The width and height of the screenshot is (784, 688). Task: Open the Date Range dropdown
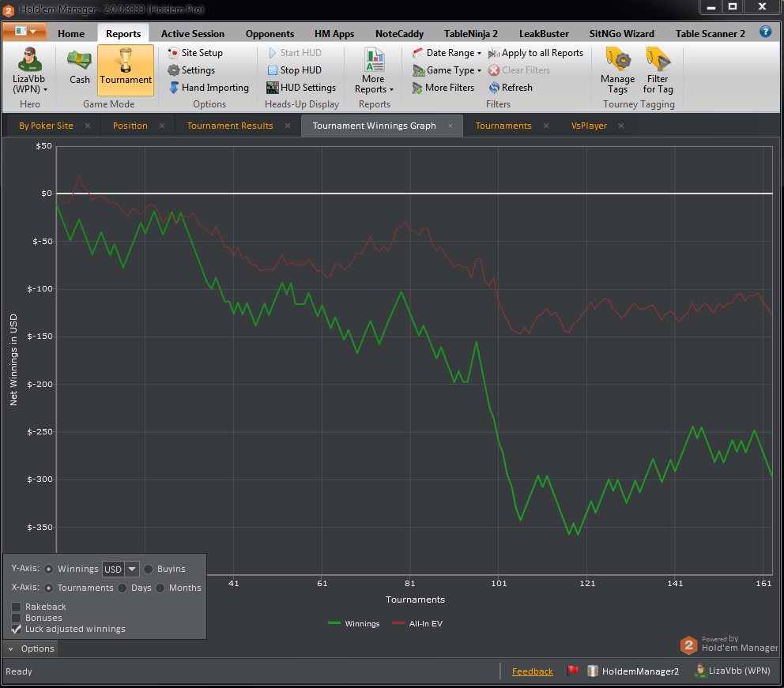pyautogui.click(x=447, y=52)
